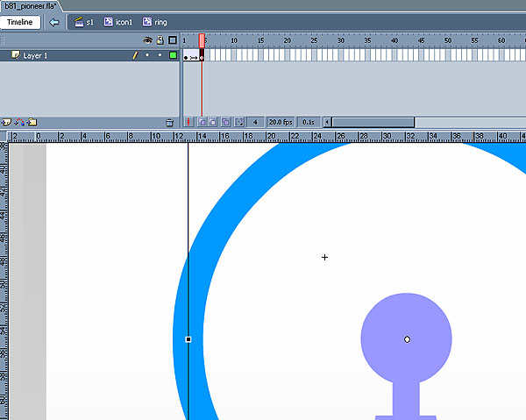The height and width of the screenshot is (420, 526).
Task: Switch to the b81_pioneer.fla document tab
Action: point(30,6)
